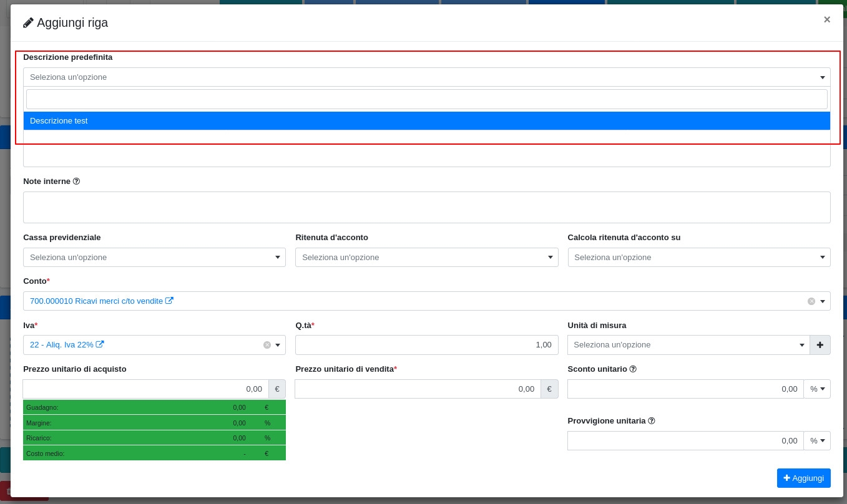847x504 pixels.
Task: Click the Descrizione predefinita search box
Action: click(x=426, y=99)
